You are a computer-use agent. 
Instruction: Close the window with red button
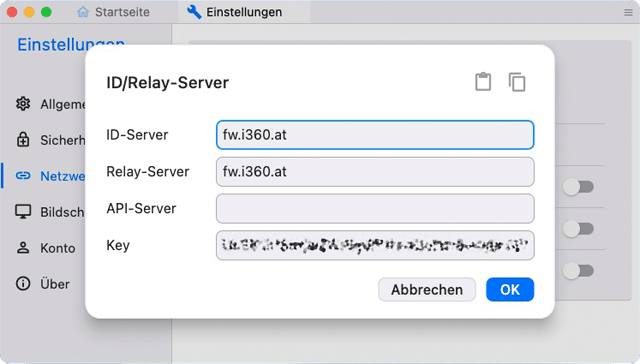click(x=12, y=12)
